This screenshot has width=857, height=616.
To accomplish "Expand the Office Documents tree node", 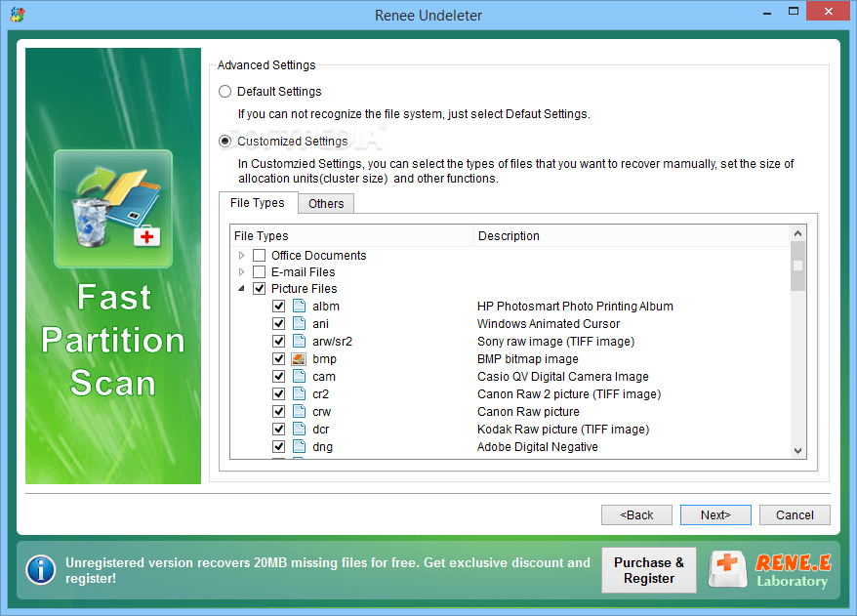I will point(241,255).
